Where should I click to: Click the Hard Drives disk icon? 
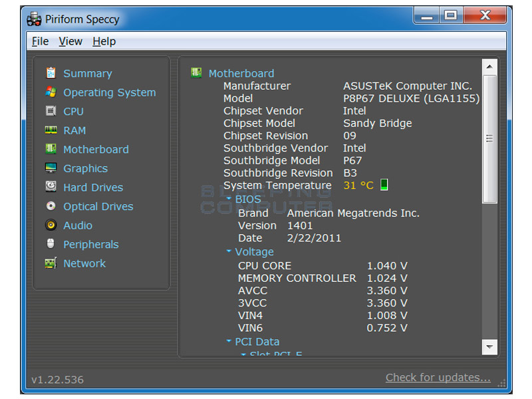pos(51,187)
